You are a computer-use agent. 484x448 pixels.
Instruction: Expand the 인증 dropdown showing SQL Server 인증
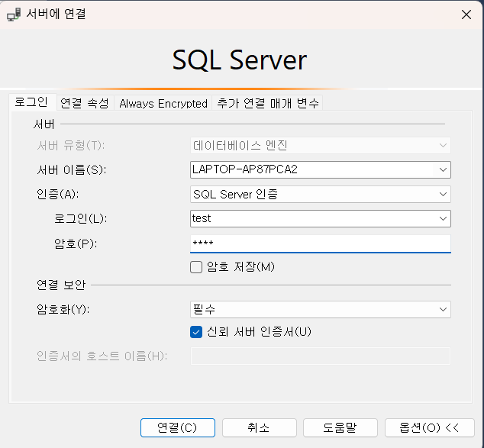coord(321,195)
